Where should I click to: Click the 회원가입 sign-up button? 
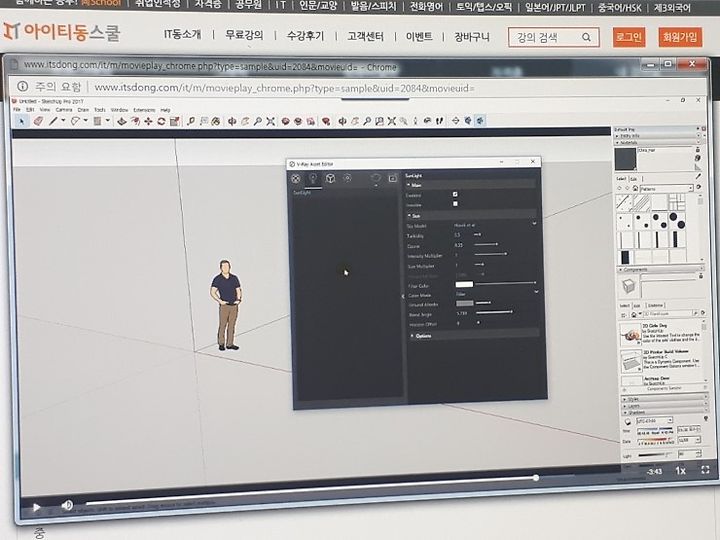click(x=680, y=37)
